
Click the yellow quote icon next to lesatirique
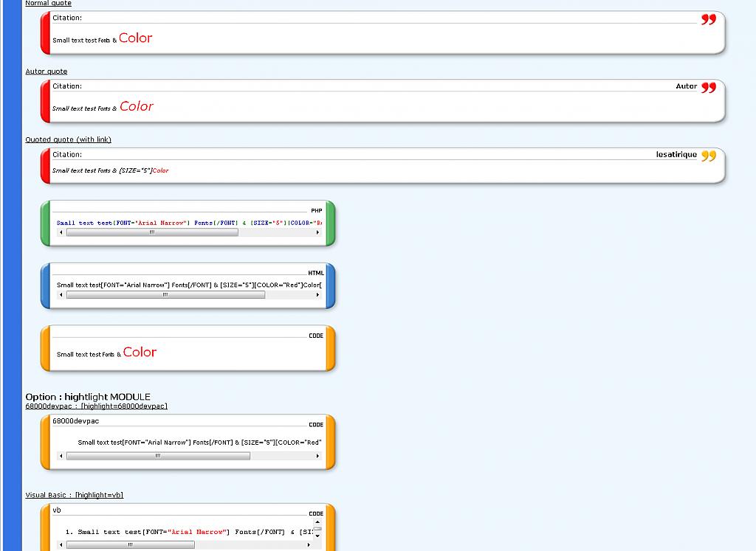pyautogui.click(x=708, y=156)
